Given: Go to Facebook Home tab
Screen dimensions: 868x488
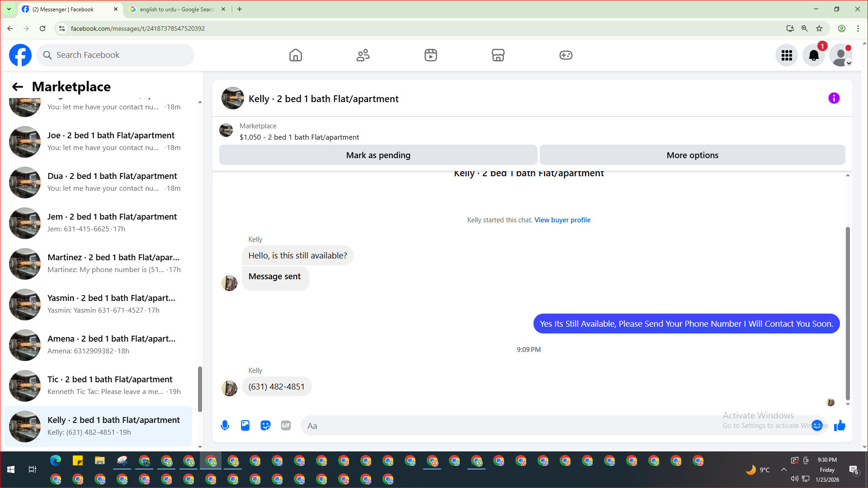Looking at the screenshot, I should pyautogui.click(x=296, y=55).
